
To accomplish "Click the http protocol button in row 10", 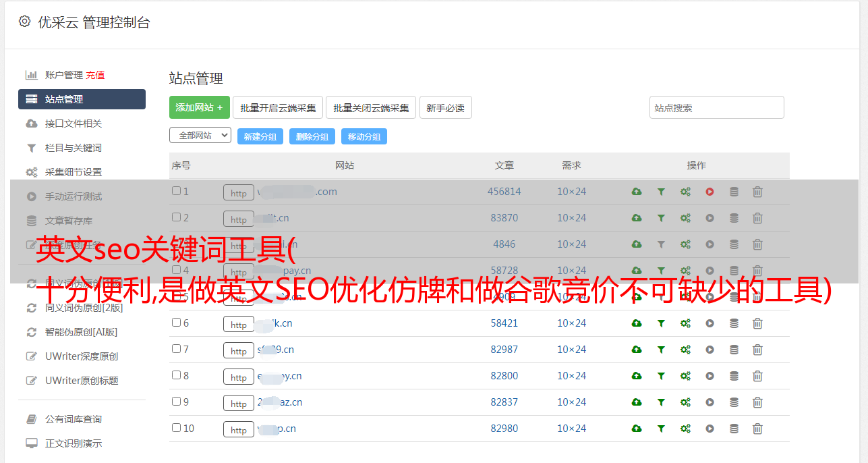I will pos(239,430).
